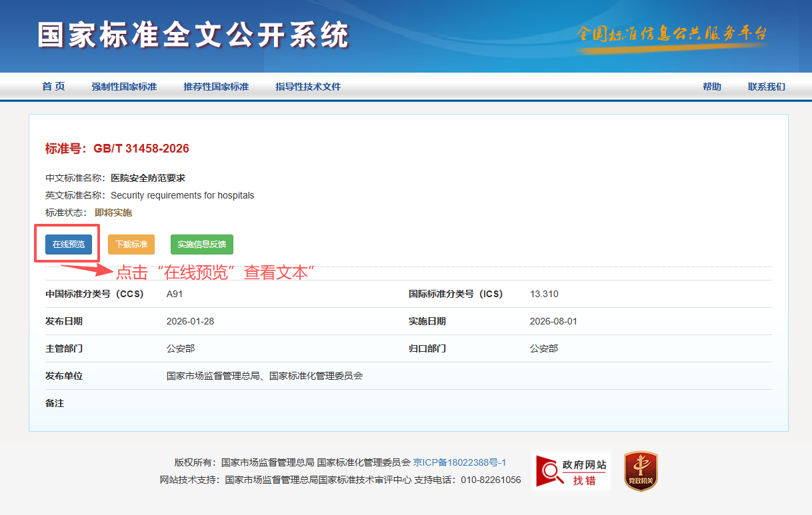Go to 强制性国家标准 section
Viewport: 812px width, 515px height.
tap(124, 87)
